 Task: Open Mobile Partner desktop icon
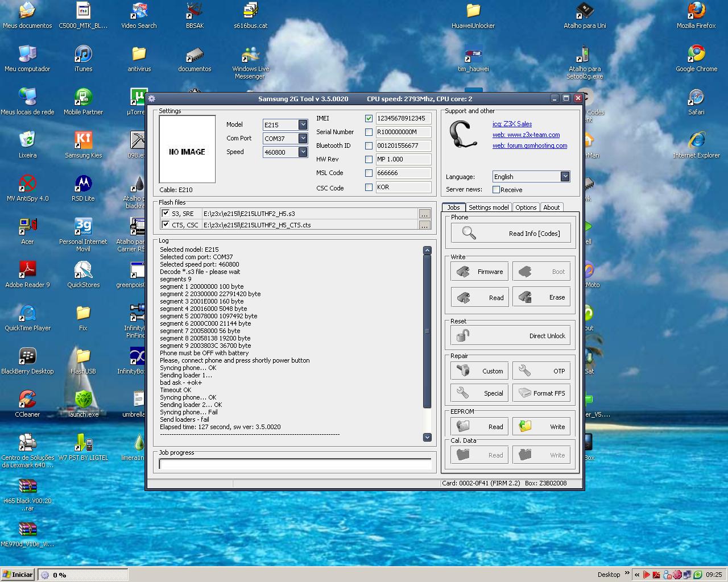tap(83, 102)
